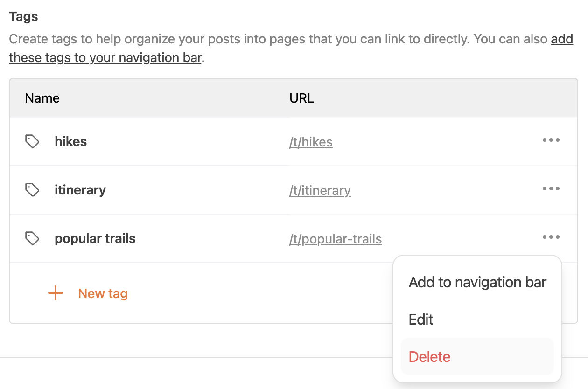
Task: Click the plus icon next to New tag
Action: pyautogui.click(x=55, y=293)
